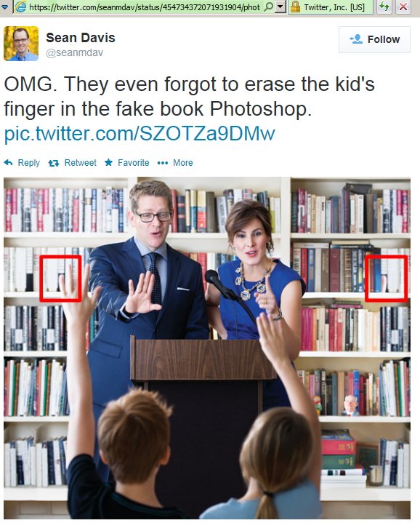The height and width of the screenshot is (531, 420).
Task: Follow Sean Davis
Action: (x=374, y=39)
